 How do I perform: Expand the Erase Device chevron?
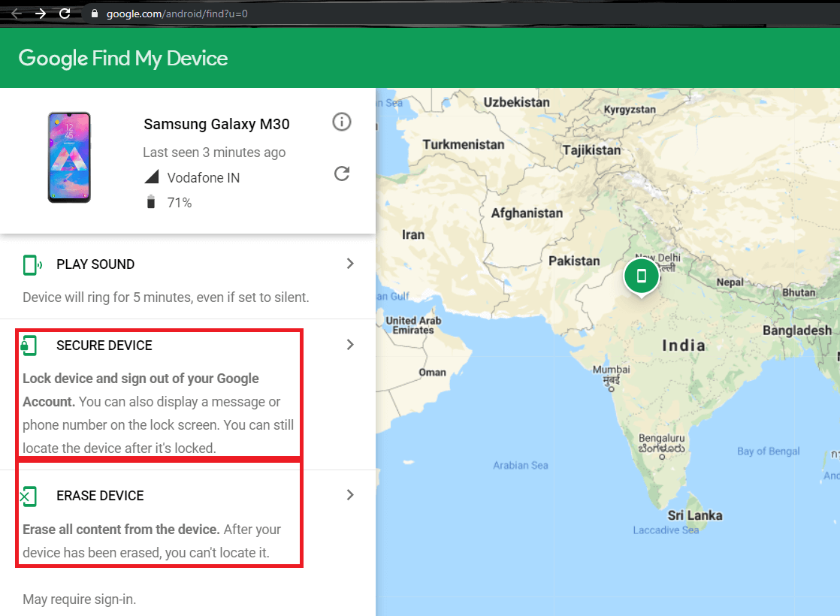tap(349, 495)
